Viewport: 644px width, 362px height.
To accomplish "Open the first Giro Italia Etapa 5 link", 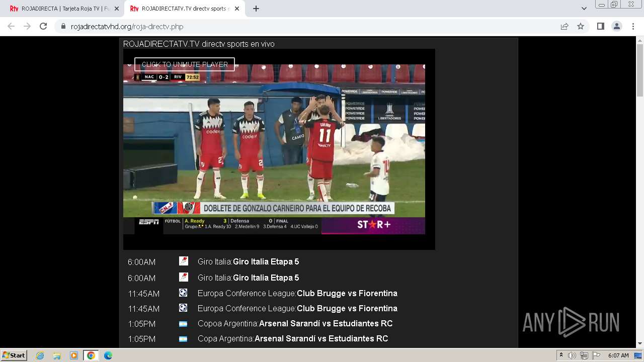I will (x=266, y=261).
